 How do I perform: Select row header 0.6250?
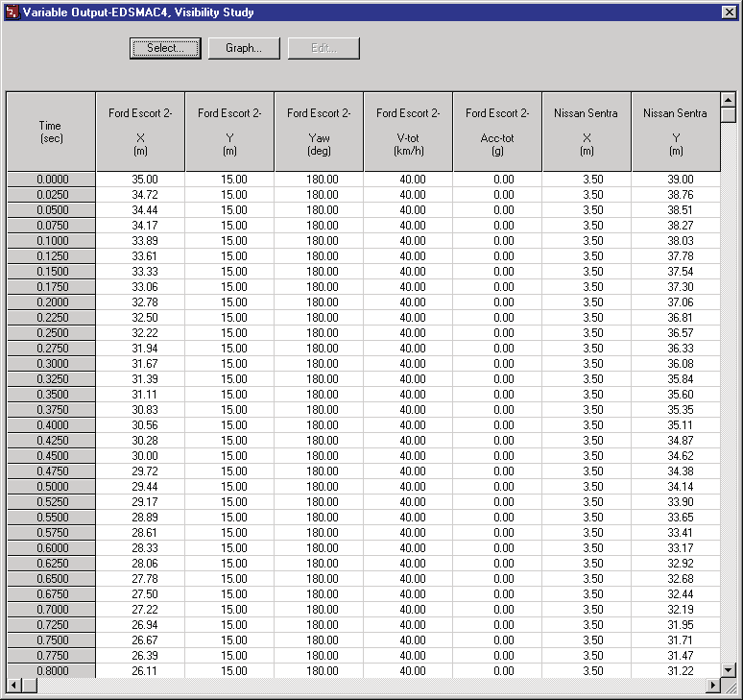pos(51,563)
